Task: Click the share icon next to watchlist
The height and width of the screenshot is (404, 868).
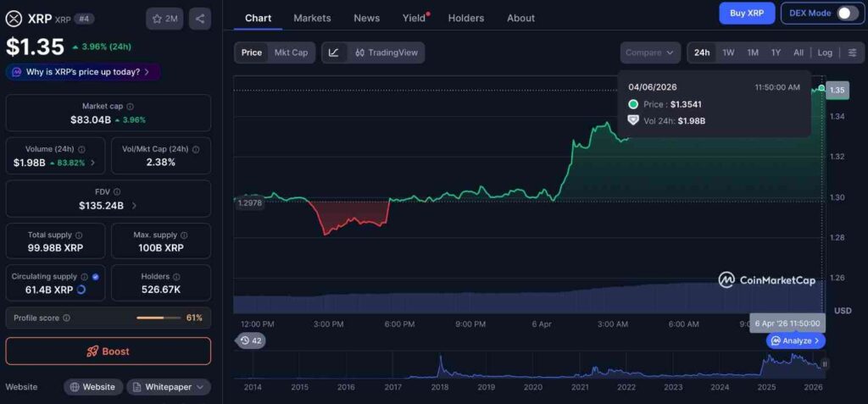Action: click(199, 19)
